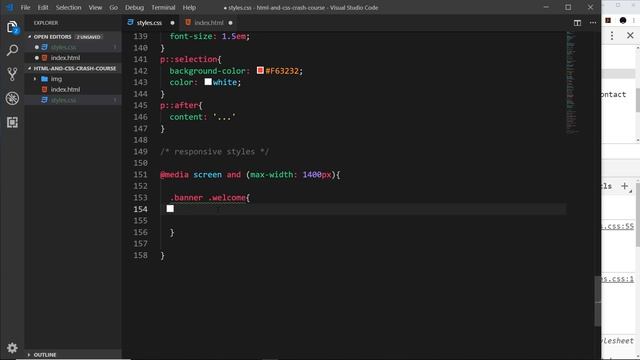Close the browser panel with X icon
The width and height of the screenshot is (640, 360).
[x=630, y=36]
